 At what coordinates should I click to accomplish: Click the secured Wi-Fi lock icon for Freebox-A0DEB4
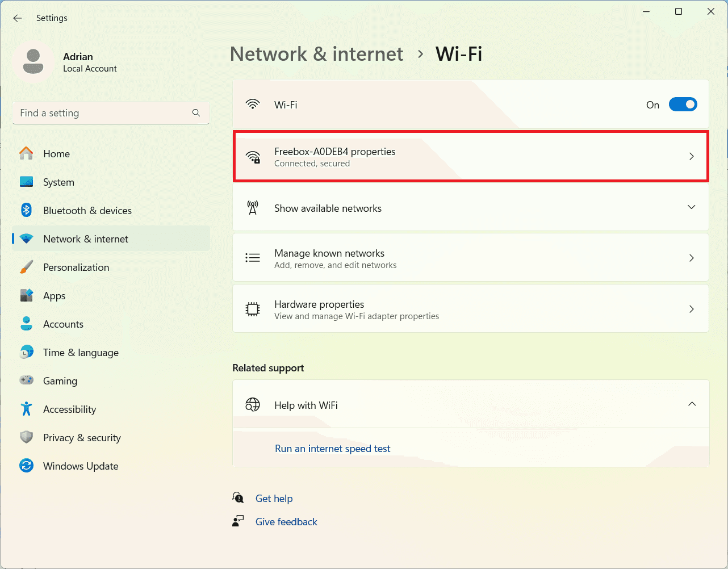tap(253, 157)
